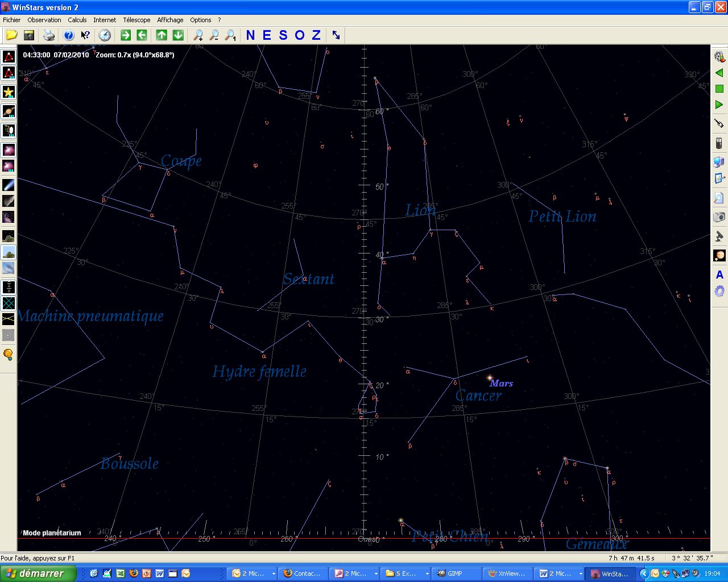This screenshot has height=582, width=728.
Task: Toggle the comet display icon
Action: [9, 185]
